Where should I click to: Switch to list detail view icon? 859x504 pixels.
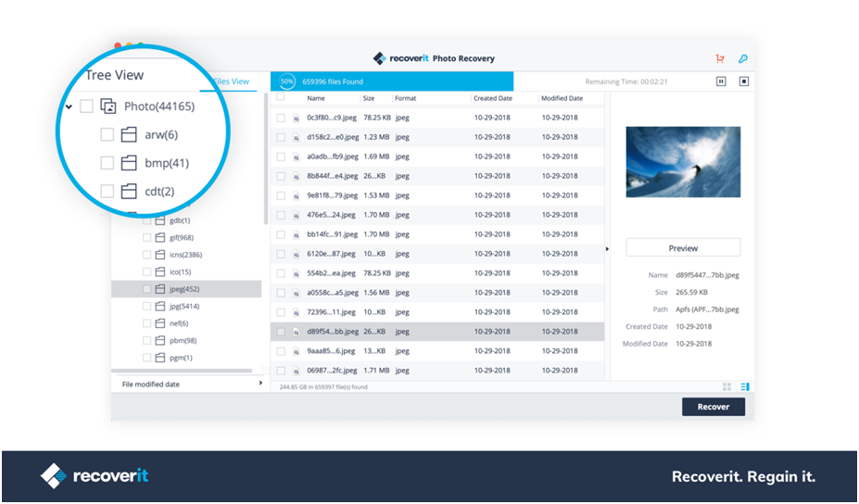[x=744, y=386]
